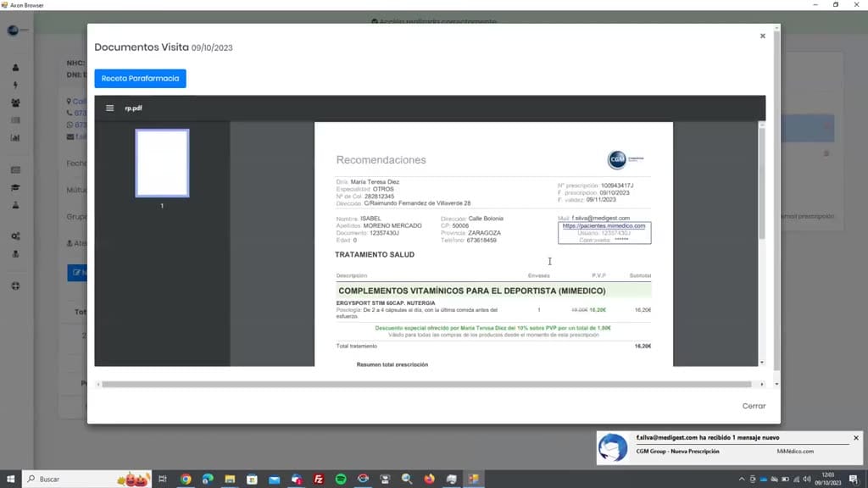Dismiss the new mail notification

(856, 438)
